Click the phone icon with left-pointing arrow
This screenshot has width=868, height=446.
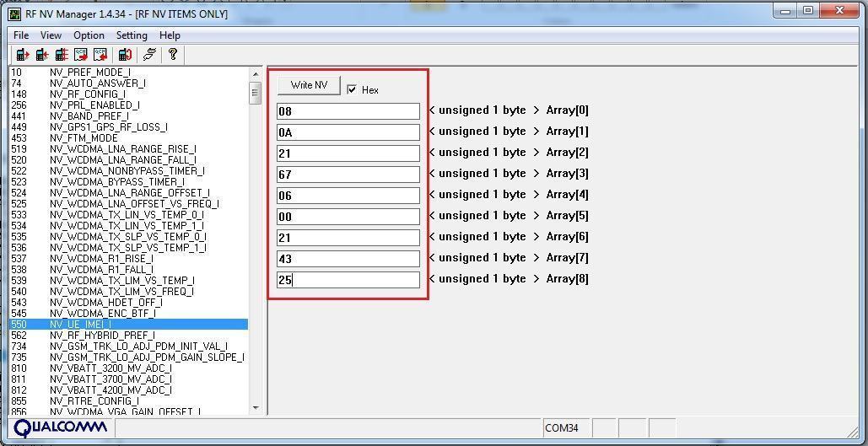42,55
